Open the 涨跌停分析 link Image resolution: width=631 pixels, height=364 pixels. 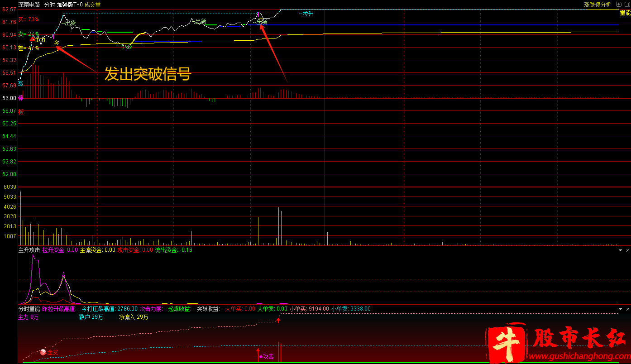(598, 5)
